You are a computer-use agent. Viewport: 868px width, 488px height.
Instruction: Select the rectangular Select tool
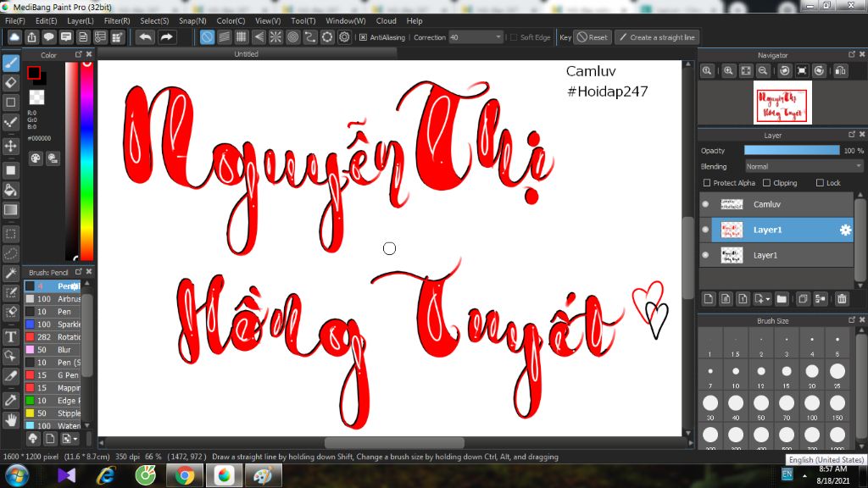coord(10,234)
